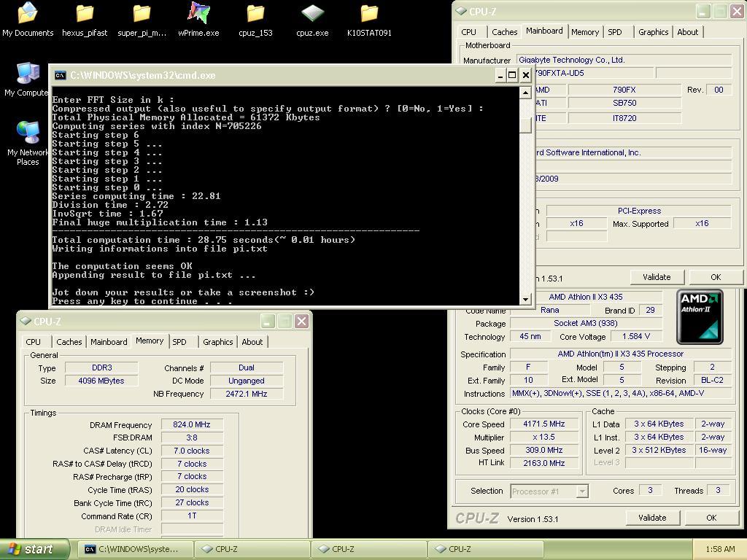Click the 1:58 AM taskbar clock
The width and height of the screenshot is (747, 560).
coord(720,549)
